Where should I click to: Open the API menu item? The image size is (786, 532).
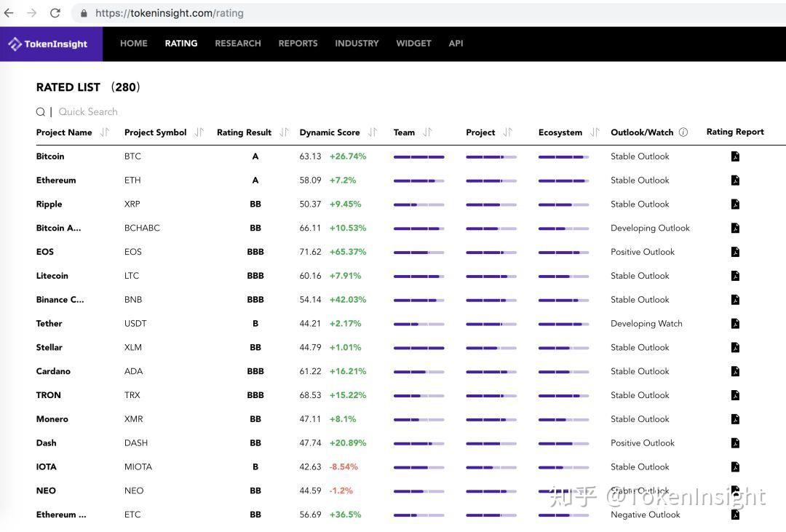(x=456, y=43)
